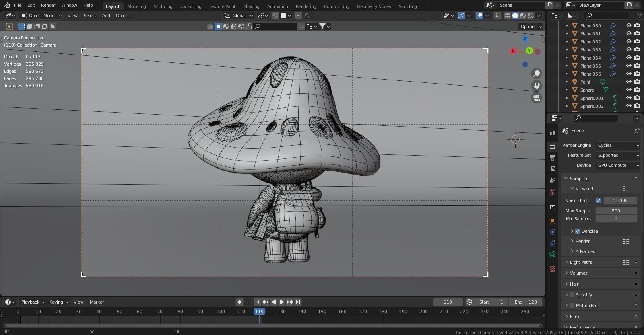644x335 pixels.
Task: Switch to material preview shading
Action: pos(523,16)
